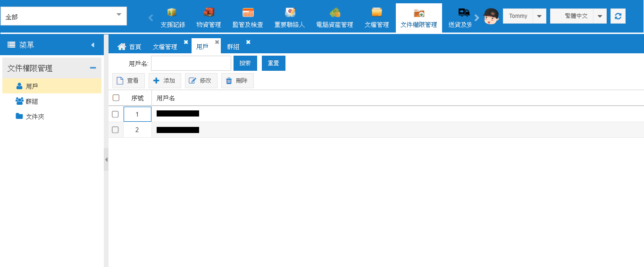This screenshot has width=644, height=267.
Task: Open the 支援記錄 module icon
Action: pos(172,13)
